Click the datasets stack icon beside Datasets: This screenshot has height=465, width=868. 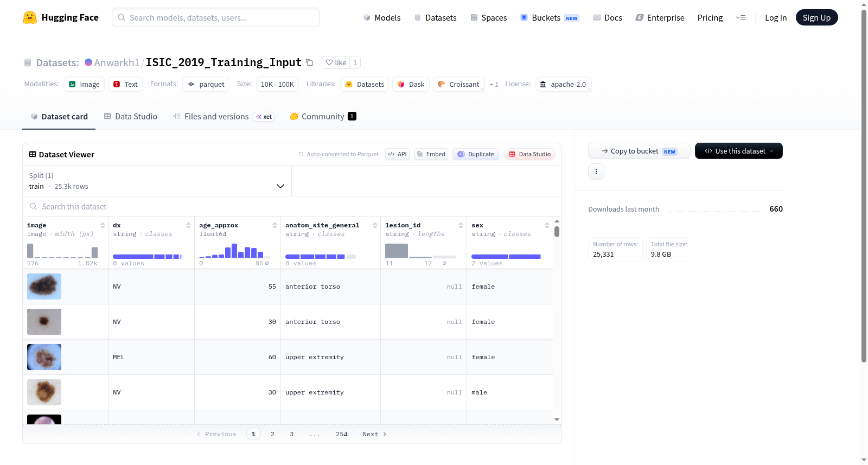[x=28, y=62]
